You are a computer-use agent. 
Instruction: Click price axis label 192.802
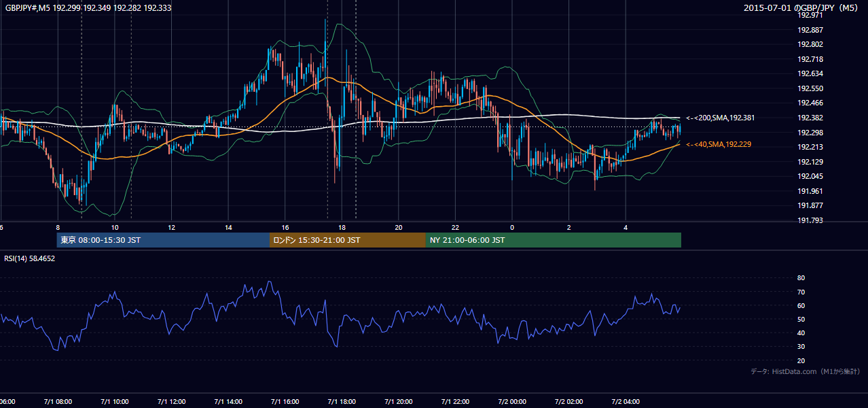(810, 44)
